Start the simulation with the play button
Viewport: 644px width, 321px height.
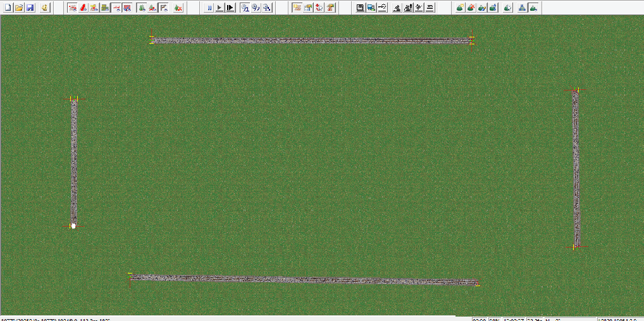(x=220, y=8)
